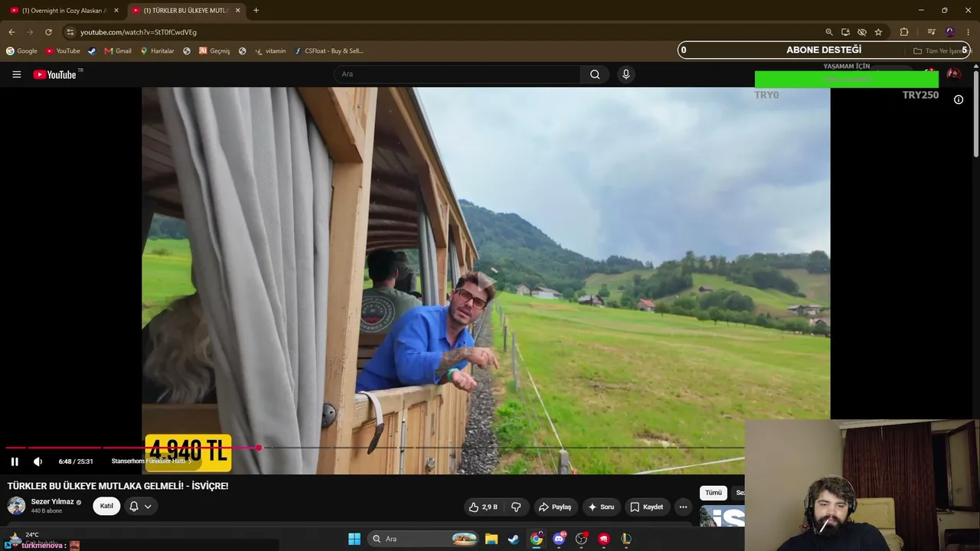Open League of Legends taskbar icon

pyautogui.click(x=626, y=539)
